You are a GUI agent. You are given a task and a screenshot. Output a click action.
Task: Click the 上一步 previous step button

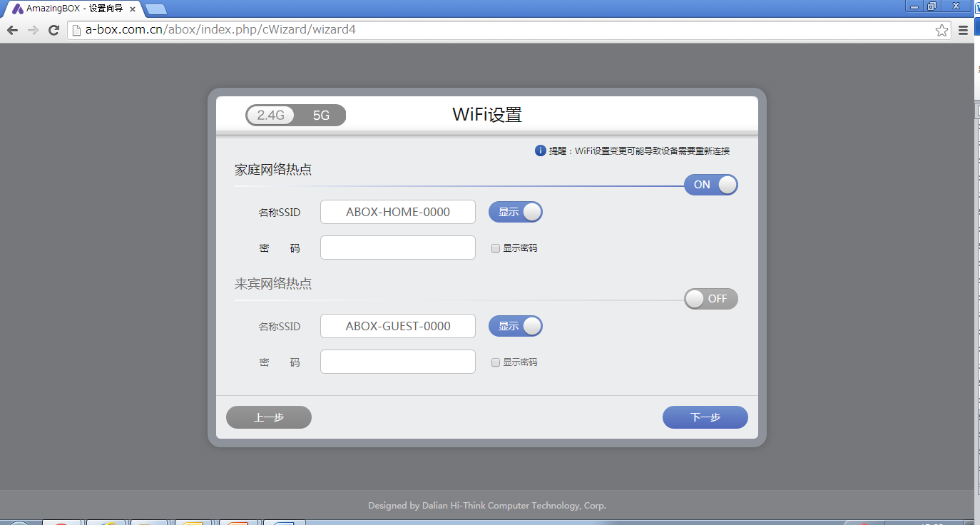[x=269, y=417]
